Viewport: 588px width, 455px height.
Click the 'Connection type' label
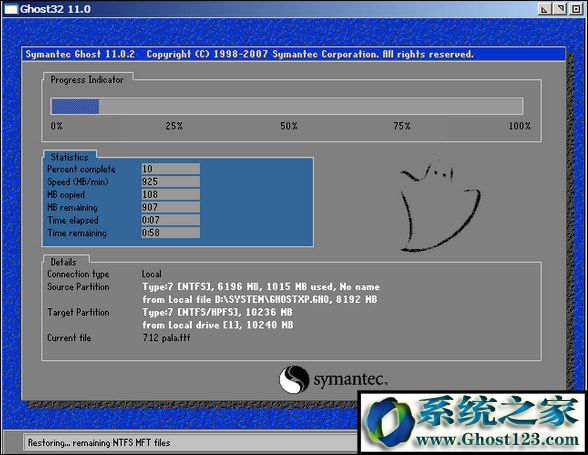pos(78,274)
